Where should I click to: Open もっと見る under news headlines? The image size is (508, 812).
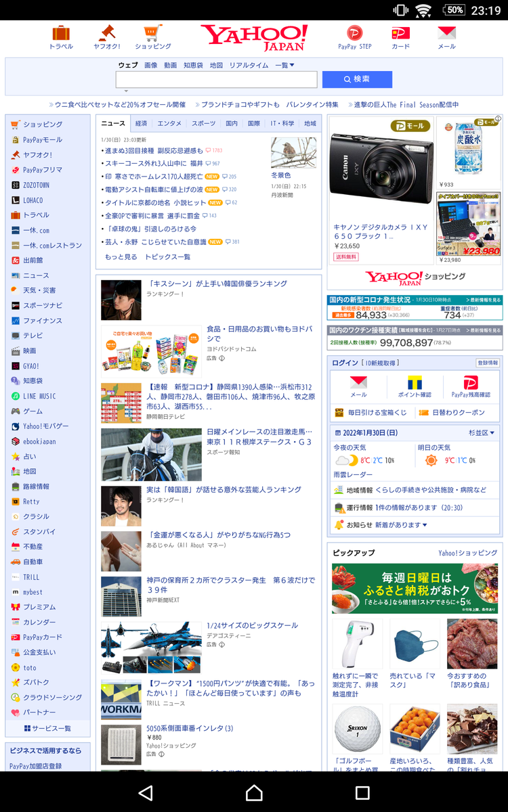coord(121,257)
